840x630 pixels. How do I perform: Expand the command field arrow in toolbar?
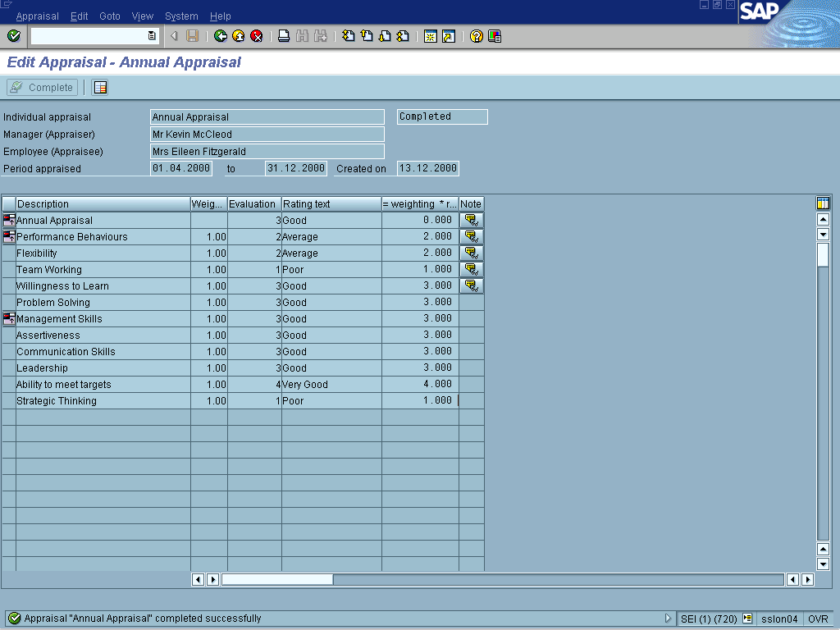174,36
